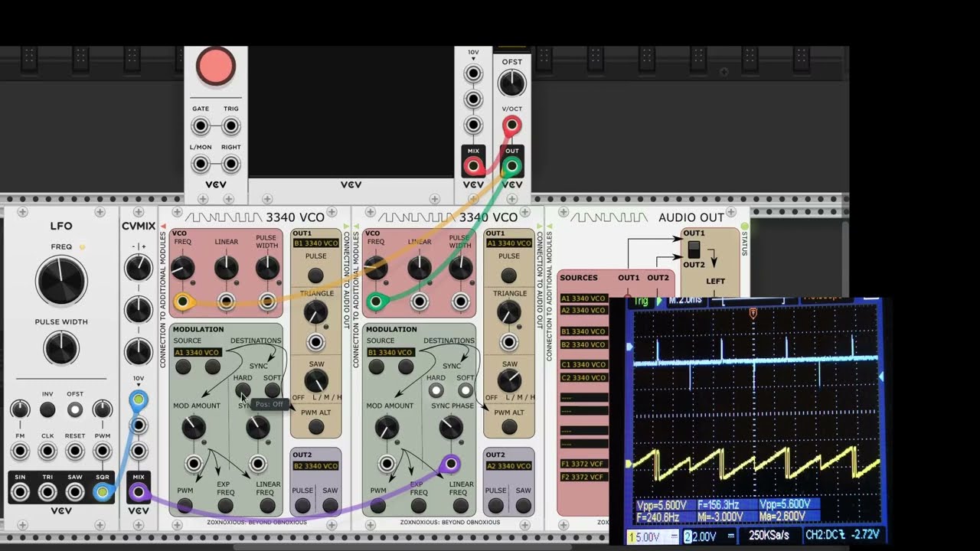Toggle the LFO INV button
Viewport: 980px width, 551px height.
tap(47, 409)
